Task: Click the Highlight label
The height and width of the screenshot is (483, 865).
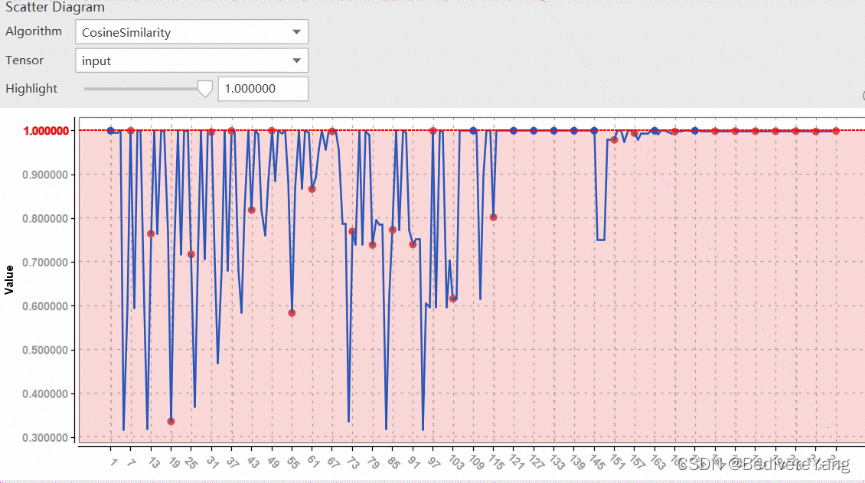Action: click(31, 88)
